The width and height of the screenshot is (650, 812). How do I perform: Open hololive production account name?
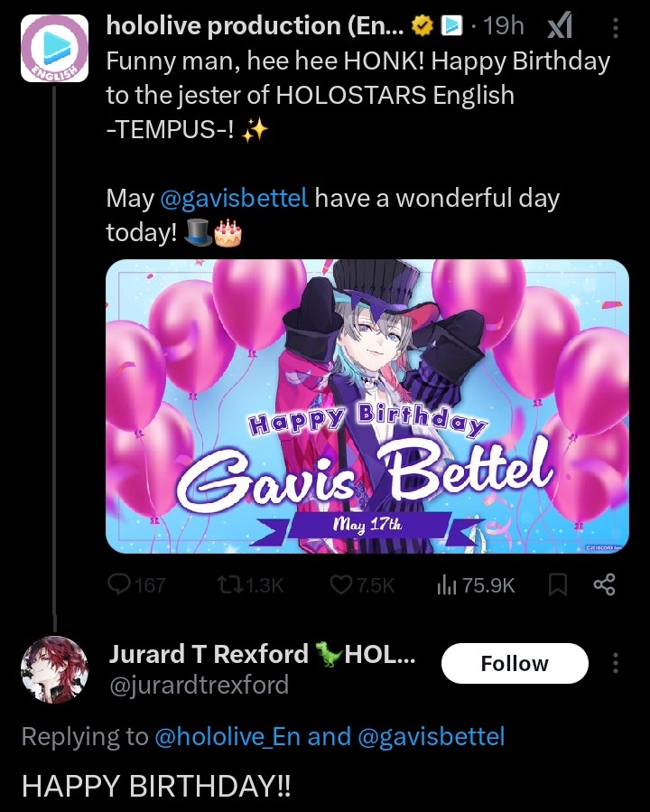[255, 27]
